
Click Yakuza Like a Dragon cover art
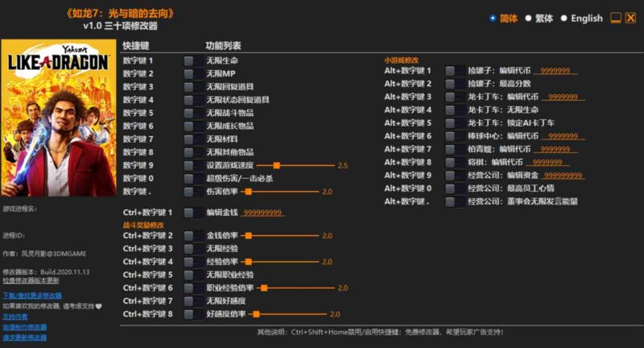[x=59, y=118]
